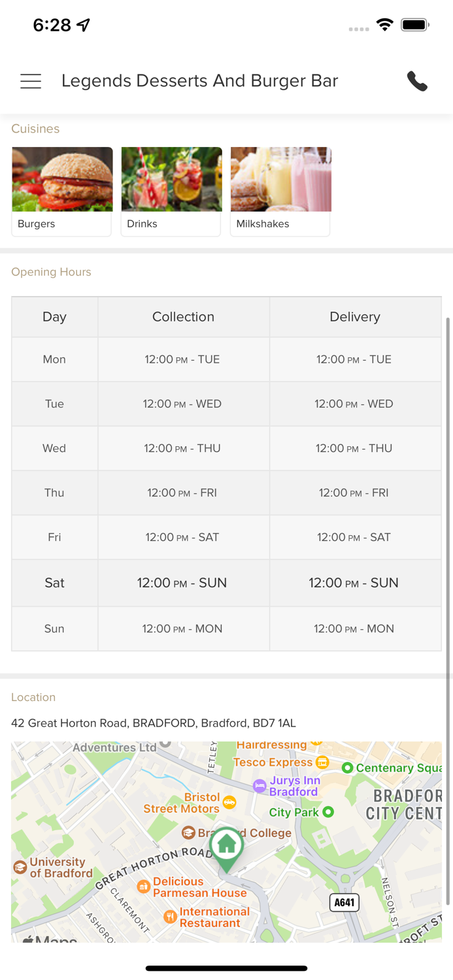Viewport: 453px width, 980px height.
Task: Select the Burgers cuisine card
Action: tap(62, 191)
